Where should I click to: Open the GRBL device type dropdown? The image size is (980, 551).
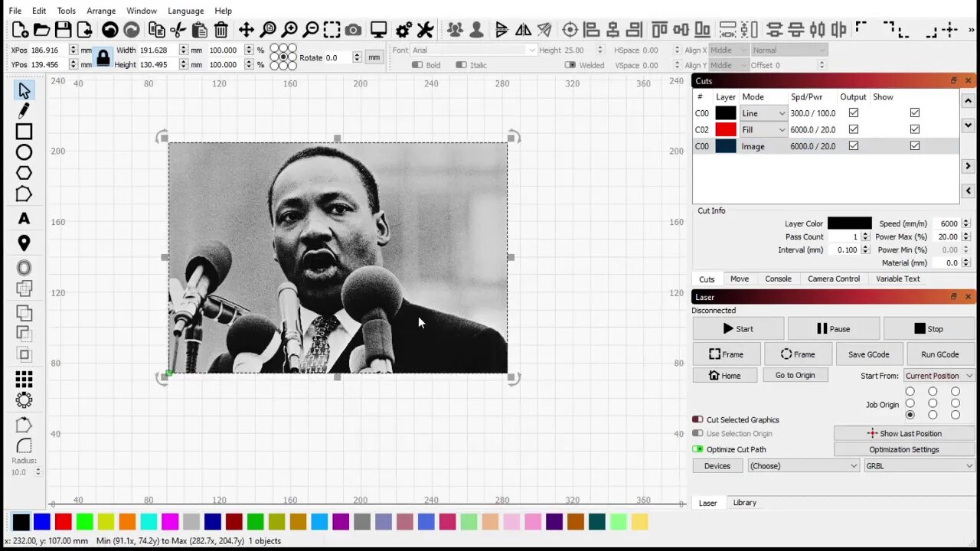coord(919,466)
